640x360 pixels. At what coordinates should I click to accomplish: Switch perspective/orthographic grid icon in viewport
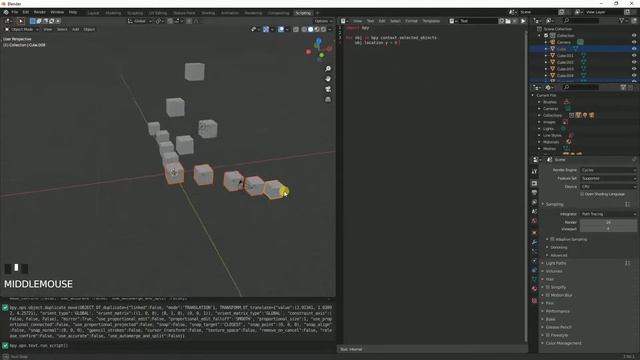coord(328,99)
